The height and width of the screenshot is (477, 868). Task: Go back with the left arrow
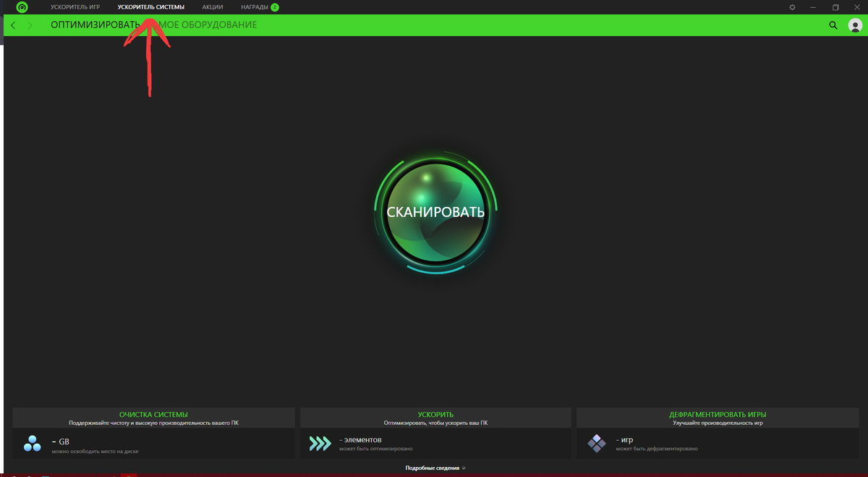pyautogui.click(x=13, y=25)
